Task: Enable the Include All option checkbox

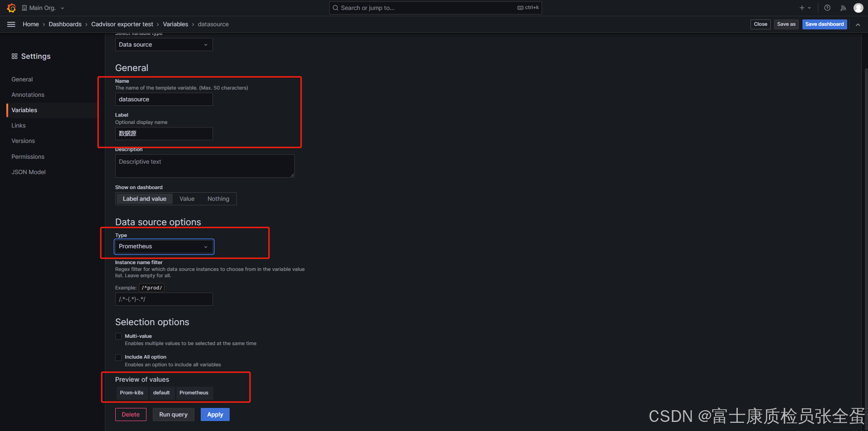Action: (x=118, y=357)
